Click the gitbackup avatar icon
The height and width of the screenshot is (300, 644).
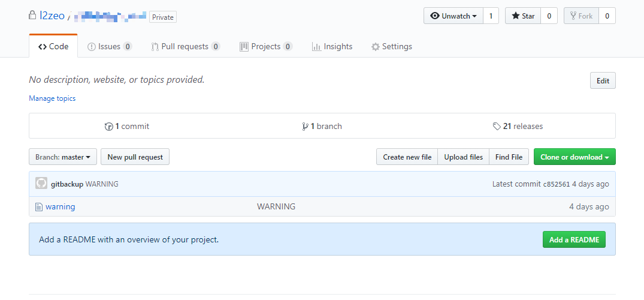click(41, 184)
